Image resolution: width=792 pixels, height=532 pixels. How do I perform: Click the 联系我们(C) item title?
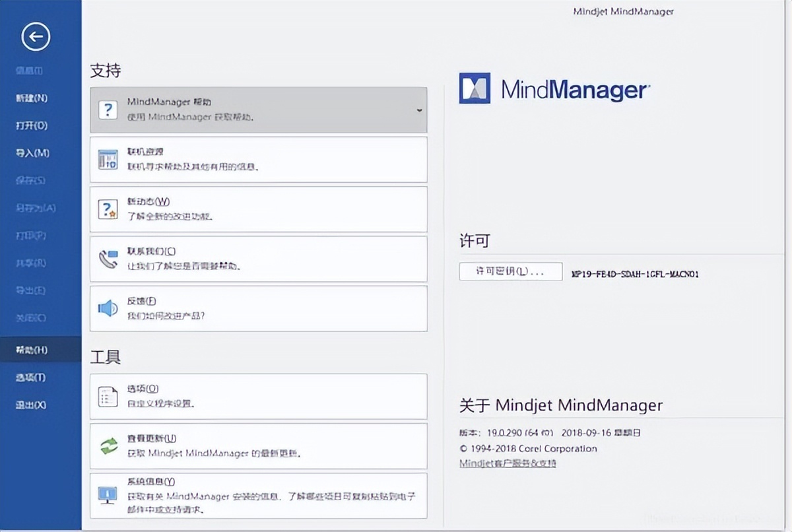tap(152, 251)
